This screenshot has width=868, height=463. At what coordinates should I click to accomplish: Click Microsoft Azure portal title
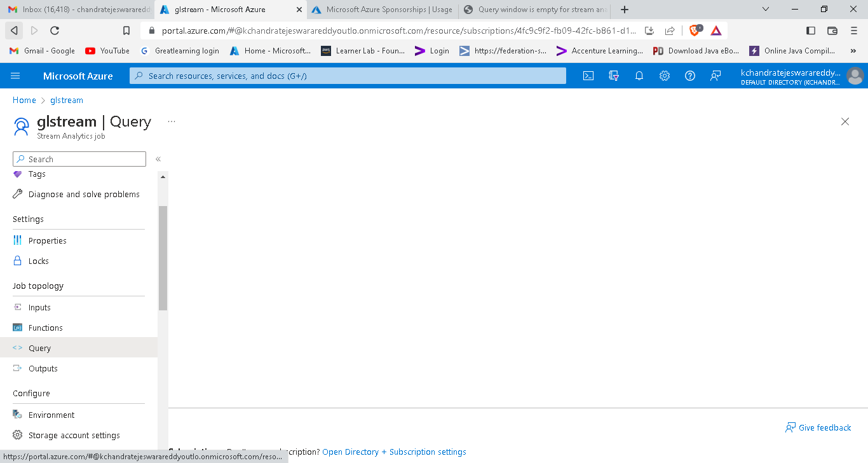click(x=78, y=76)
